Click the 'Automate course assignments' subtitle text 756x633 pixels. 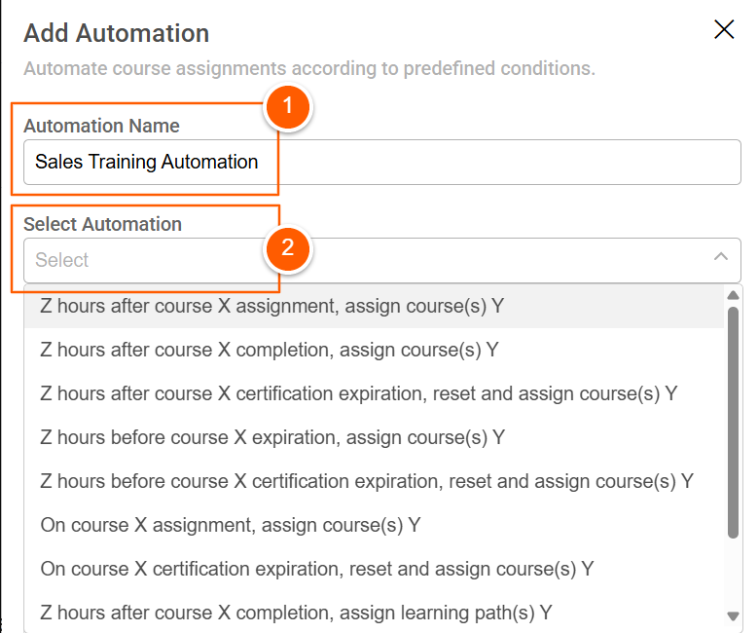(x=310, y=68)
